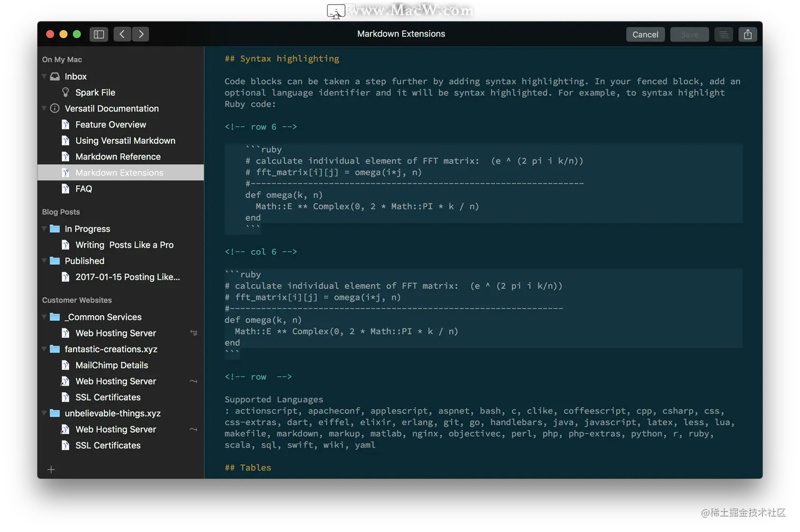Click the Cancel button
Viewport: 800px width, 532px height.
point(645,34)
